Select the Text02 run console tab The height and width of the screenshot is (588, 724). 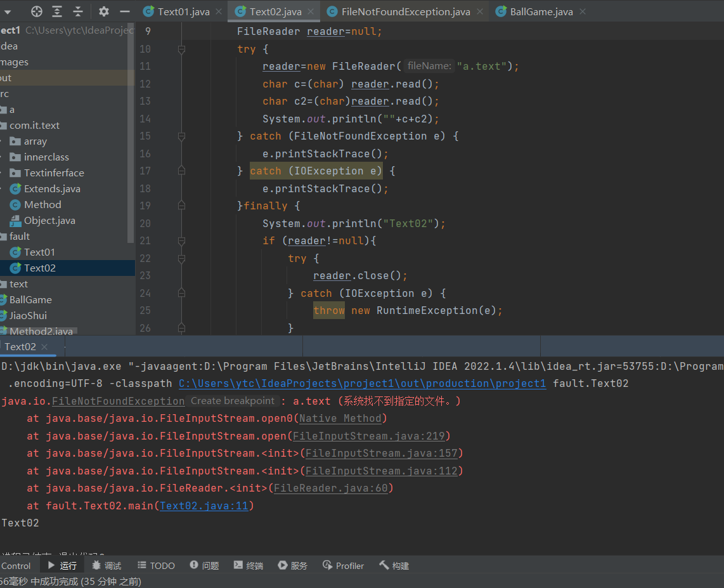click(x=20, y=346)
